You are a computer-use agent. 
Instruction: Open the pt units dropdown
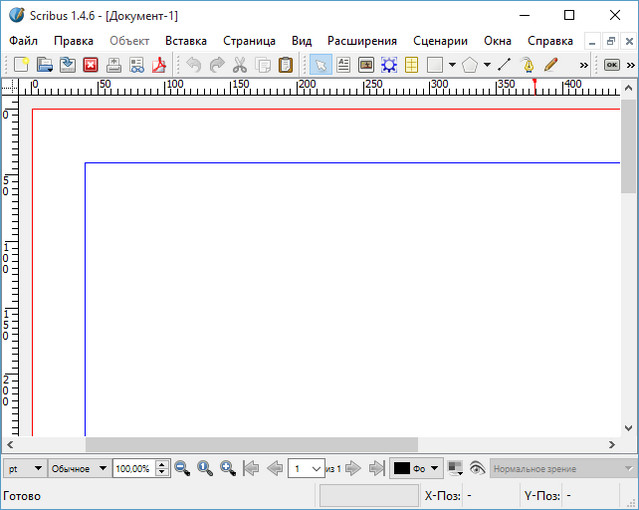(26, 468)
